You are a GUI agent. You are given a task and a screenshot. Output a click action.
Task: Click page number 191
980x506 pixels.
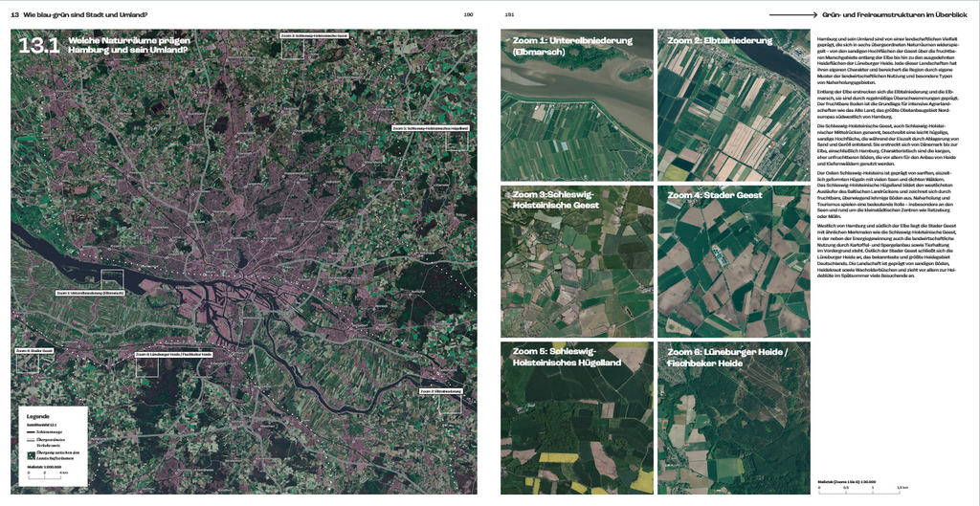[x=510, y=14]
